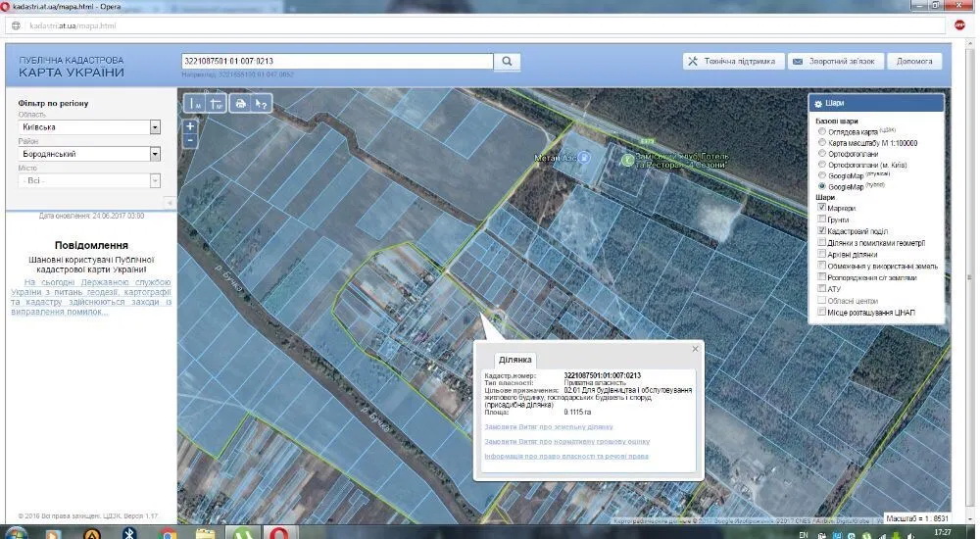Viewport: 980px width, 539px height.
Task: Collapse the Шари layers panel header
Action: (x=876, y=103)
